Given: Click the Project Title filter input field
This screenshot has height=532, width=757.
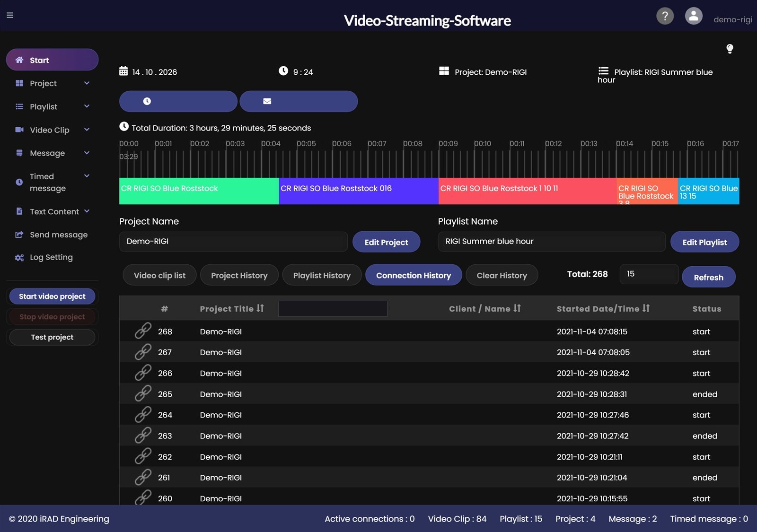Looking at the screenshot, I should pyautogui.click(x=333, y=309).
